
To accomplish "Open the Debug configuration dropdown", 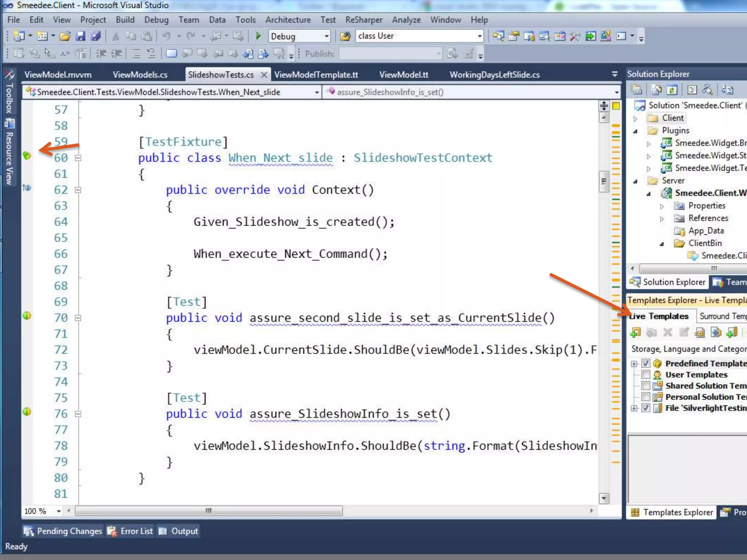I will click(326, 36).
